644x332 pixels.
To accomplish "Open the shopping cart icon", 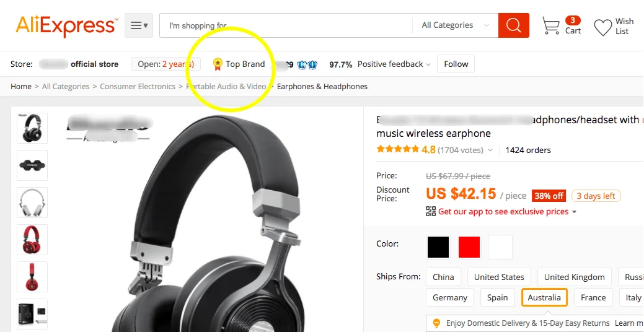I will click(551, 25).
